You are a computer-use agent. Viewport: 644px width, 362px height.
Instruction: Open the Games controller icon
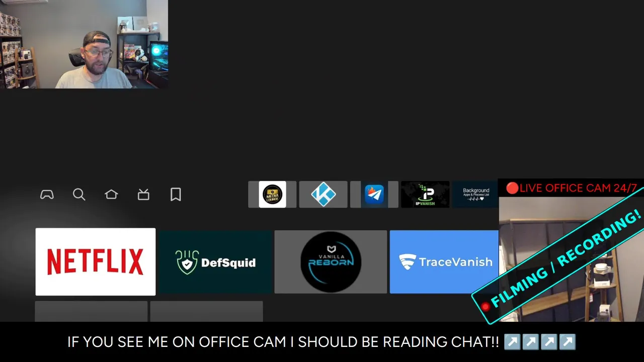[47, 195]
